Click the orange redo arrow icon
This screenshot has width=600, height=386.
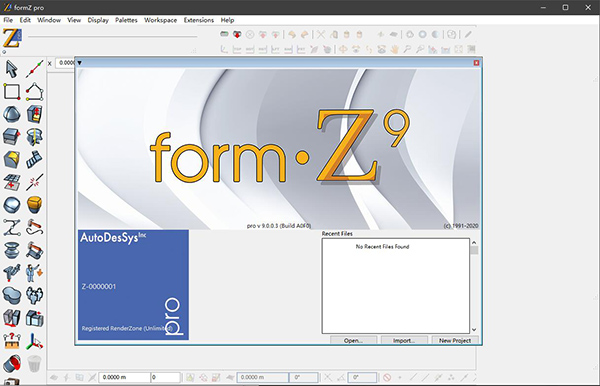305,34
